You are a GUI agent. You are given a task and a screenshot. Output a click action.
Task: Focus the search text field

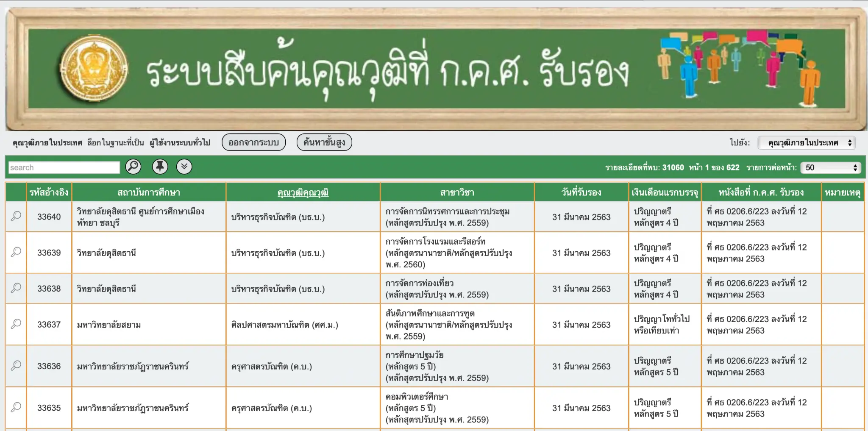click(64, 167)
